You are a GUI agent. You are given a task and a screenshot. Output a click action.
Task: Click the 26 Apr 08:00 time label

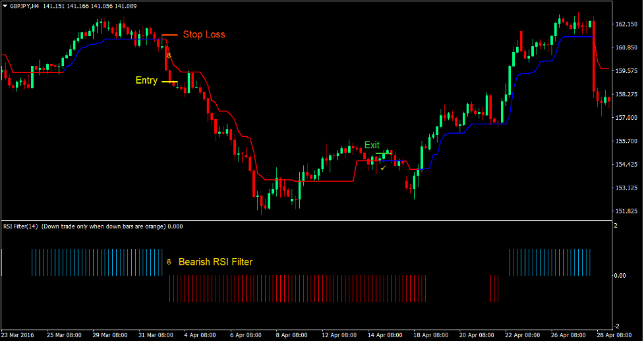[569, 335]
